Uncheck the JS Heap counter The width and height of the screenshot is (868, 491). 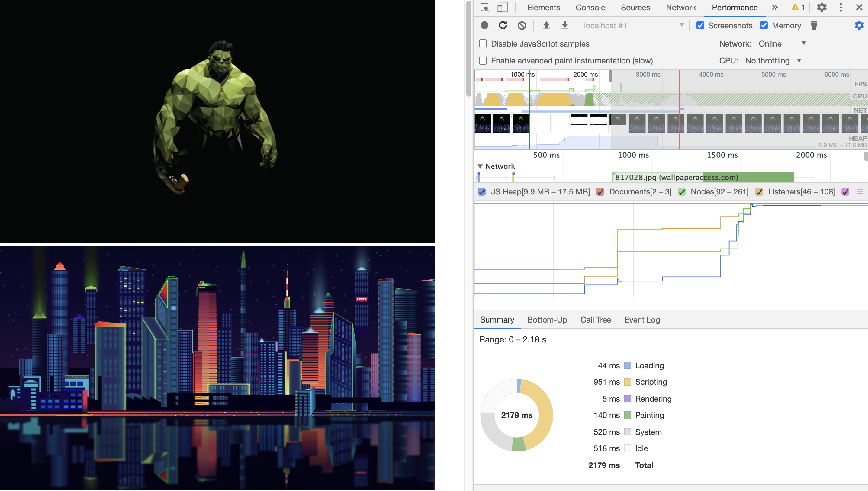(x=482, y=192)
